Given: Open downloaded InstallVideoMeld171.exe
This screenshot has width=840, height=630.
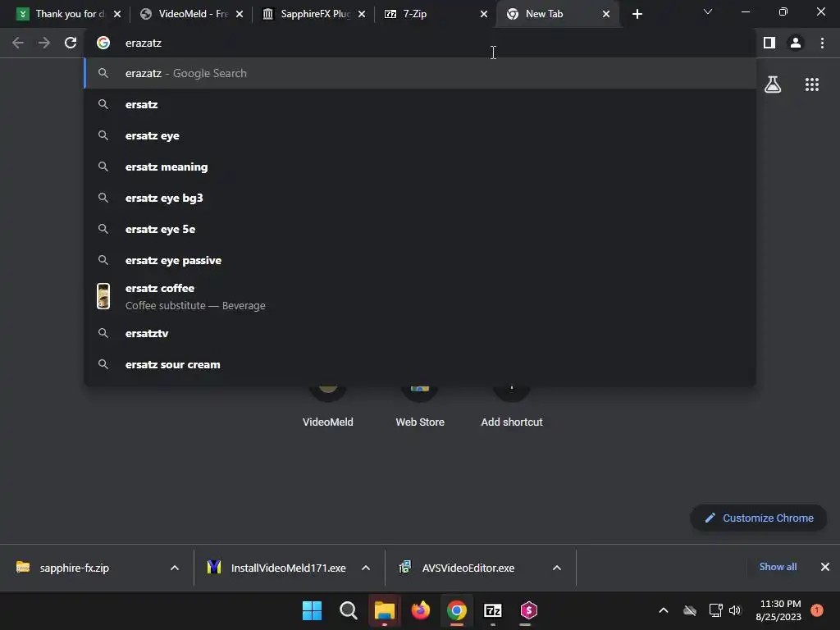Looking at the screenshot, I should tap(276, 568).
